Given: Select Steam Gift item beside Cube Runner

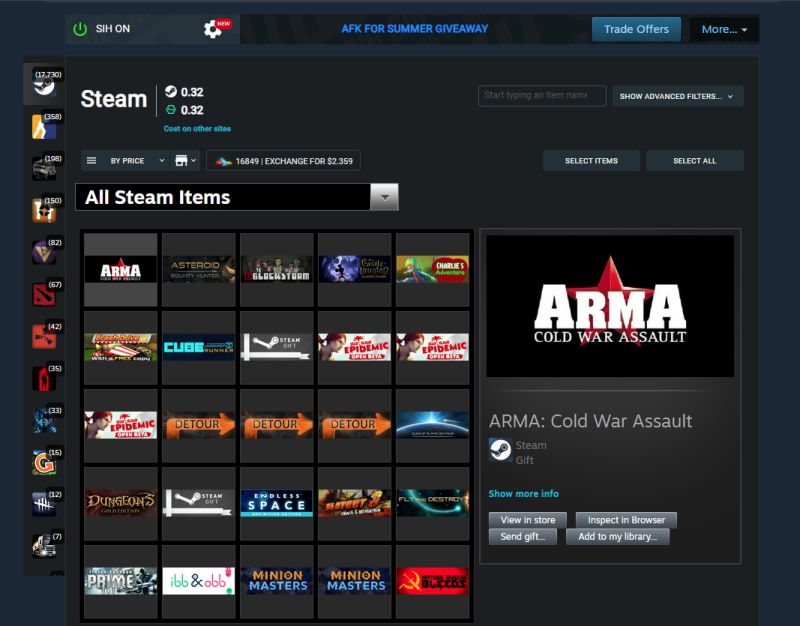Looking at the screenshot, I should point(277,348).
